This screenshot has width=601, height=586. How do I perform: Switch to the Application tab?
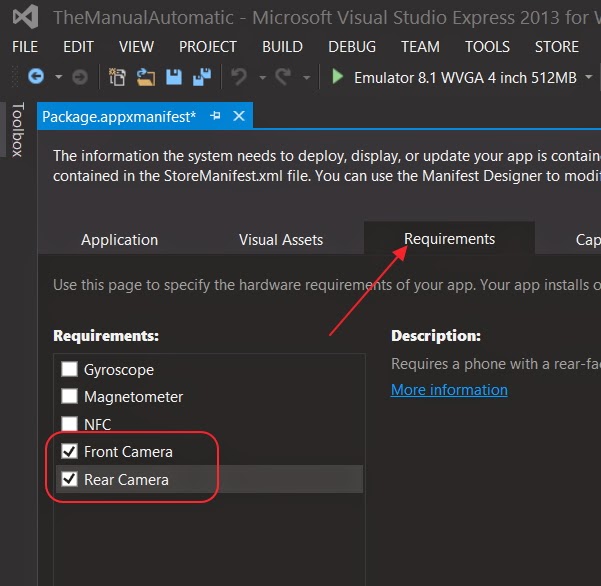120,240
